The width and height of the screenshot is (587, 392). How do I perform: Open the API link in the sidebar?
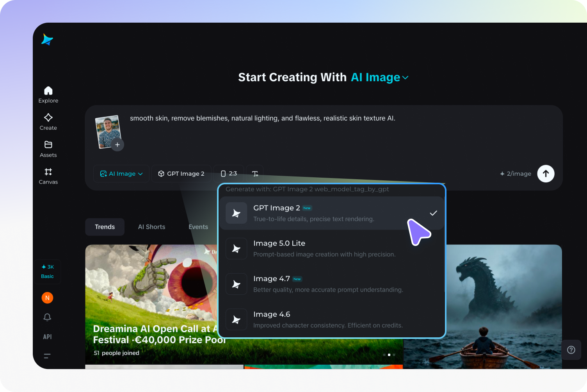[47, 337]
